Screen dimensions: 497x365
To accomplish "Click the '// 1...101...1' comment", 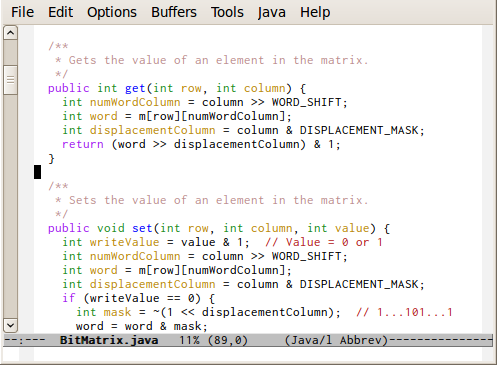I will [x=404, y=312].
